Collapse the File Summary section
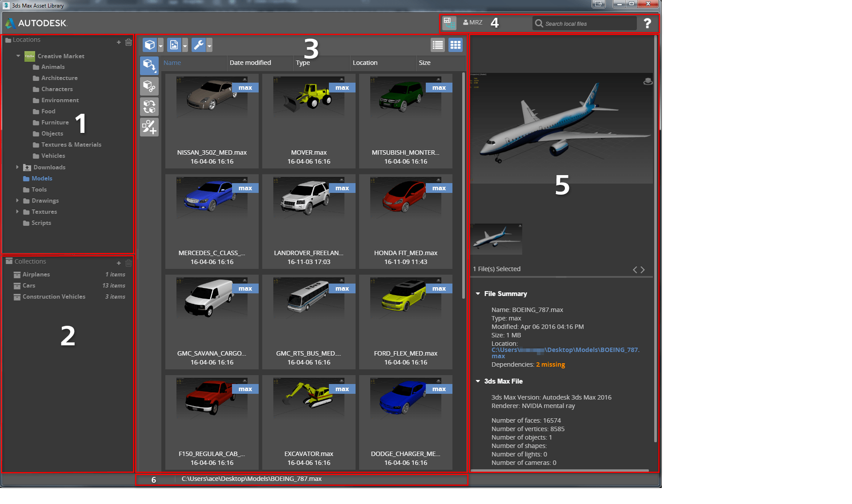This screenshot has width=852, height=504. (478, 294)
